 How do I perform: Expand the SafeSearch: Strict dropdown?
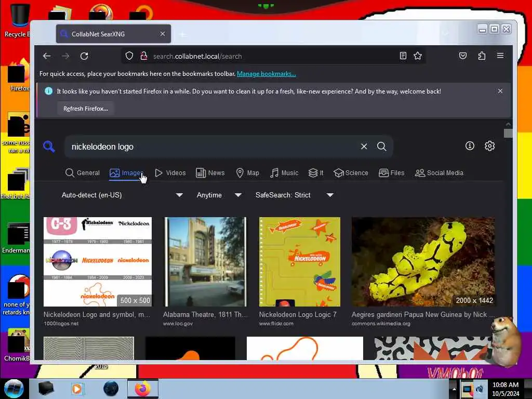pos(295,195)
